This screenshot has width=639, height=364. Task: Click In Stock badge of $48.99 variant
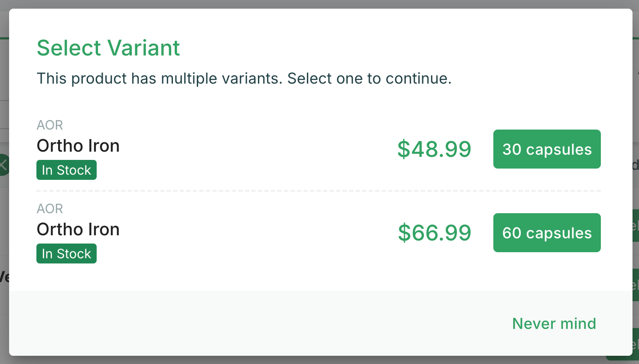[x=66, y=170]
